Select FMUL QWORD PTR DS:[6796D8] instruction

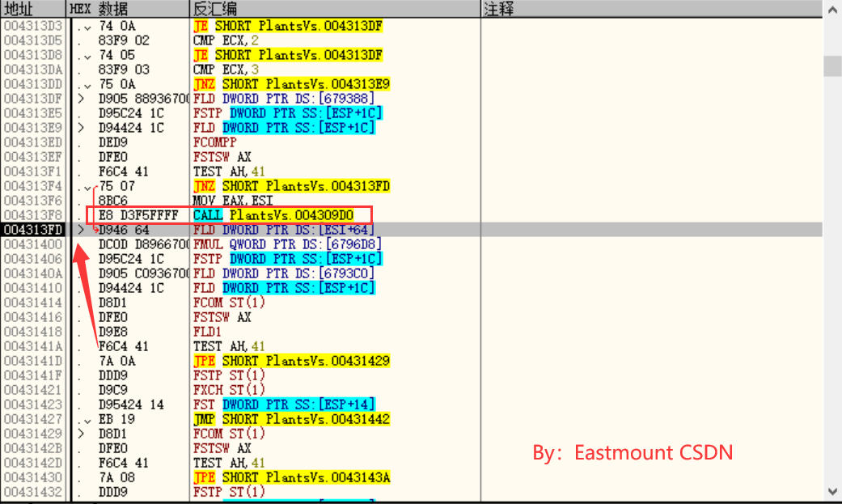[x=287, y=244]
